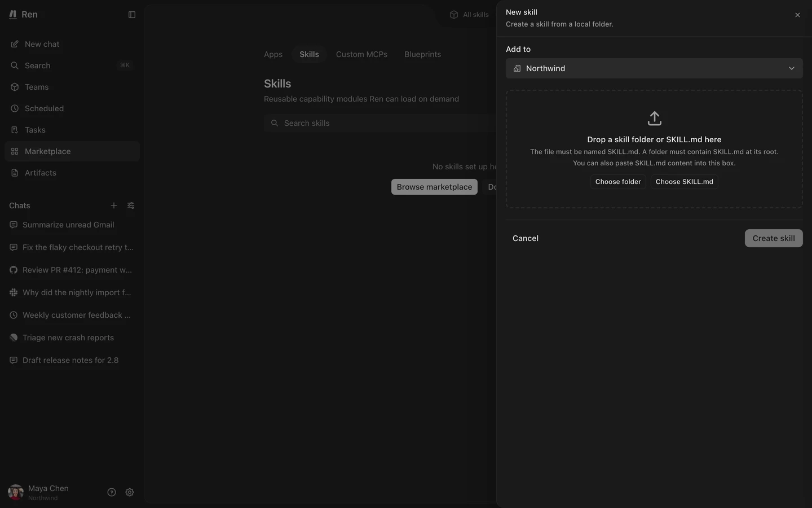Click the clock icon beside Weekly customer feedback

tap(14, 315)
